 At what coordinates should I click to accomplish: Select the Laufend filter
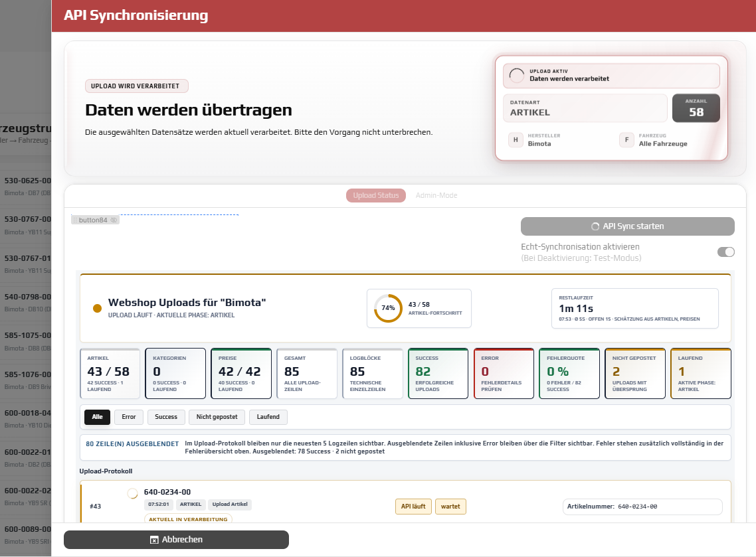268,417
